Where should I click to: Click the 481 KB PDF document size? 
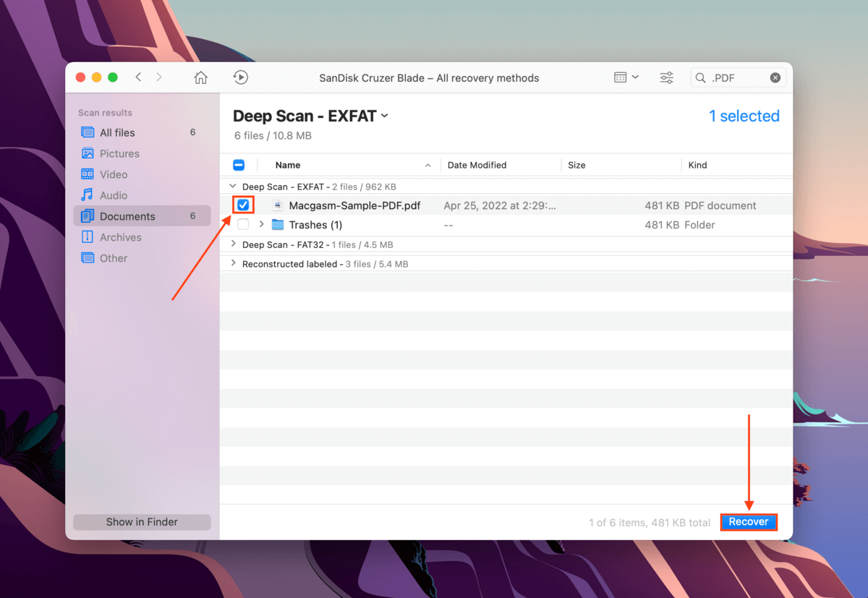pyautogui.click(x=662, y=205)
